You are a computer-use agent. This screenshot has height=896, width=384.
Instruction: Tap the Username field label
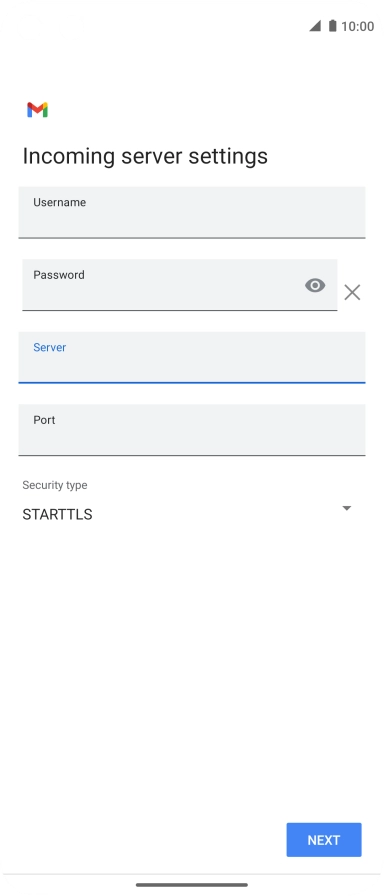59,202
